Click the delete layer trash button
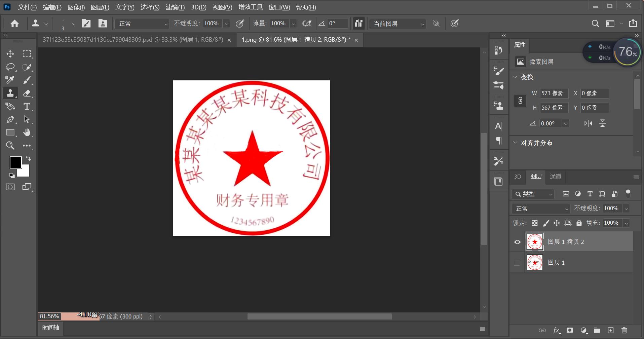 (624, 330)
